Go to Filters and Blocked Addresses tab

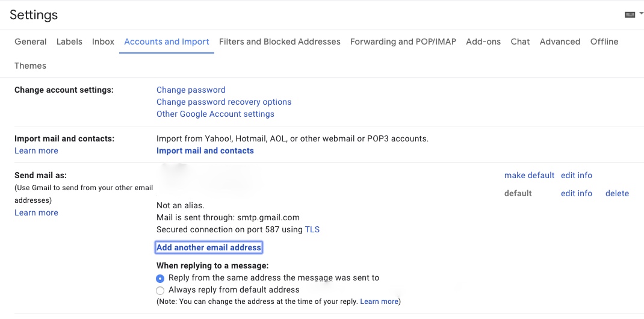click(x=280, y=42)
